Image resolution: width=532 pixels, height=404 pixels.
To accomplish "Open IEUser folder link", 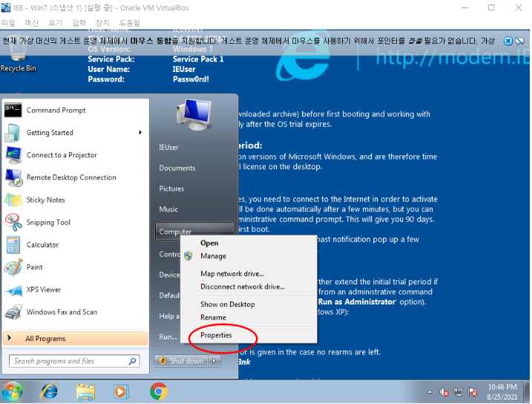I will (x=168, y=147).
